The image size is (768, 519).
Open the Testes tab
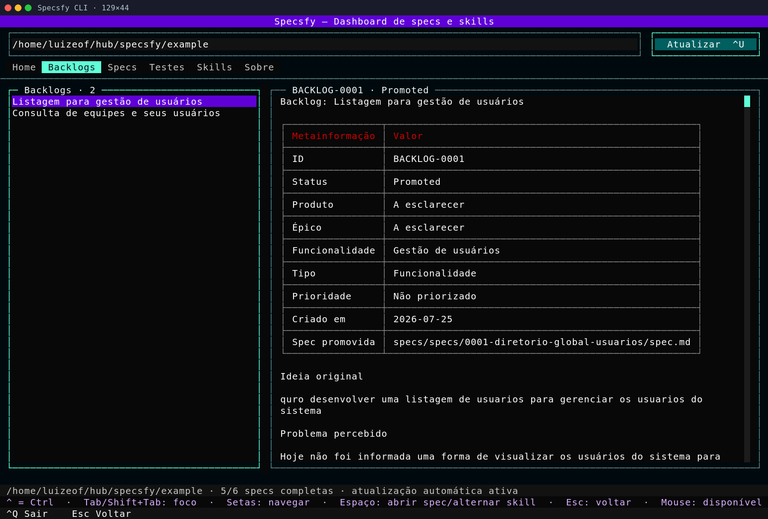(x=167, y=67)
